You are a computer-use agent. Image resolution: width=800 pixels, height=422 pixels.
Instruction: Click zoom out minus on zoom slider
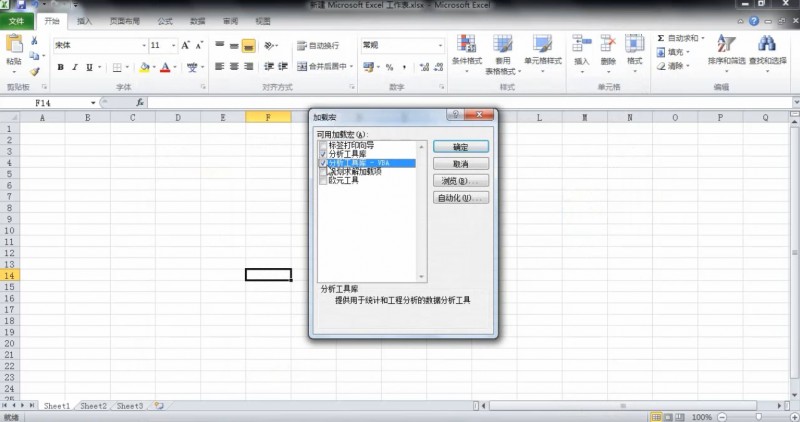(722, 417)
